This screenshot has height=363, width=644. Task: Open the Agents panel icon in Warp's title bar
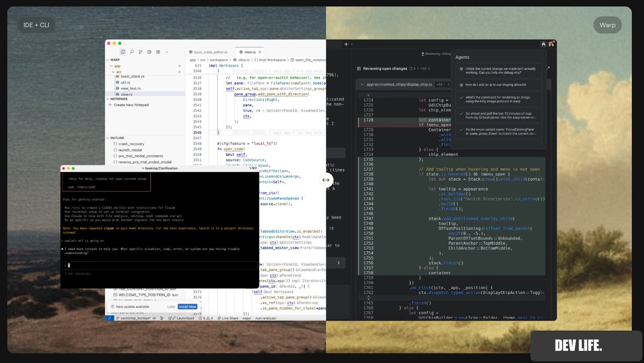pyautogui.click(x=543, y=44)
